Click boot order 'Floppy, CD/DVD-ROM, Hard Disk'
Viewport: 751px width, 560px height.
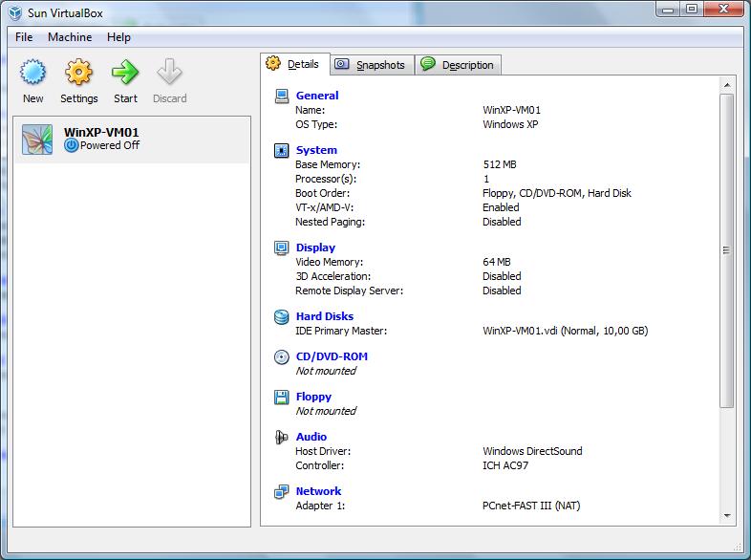point(556,193)
